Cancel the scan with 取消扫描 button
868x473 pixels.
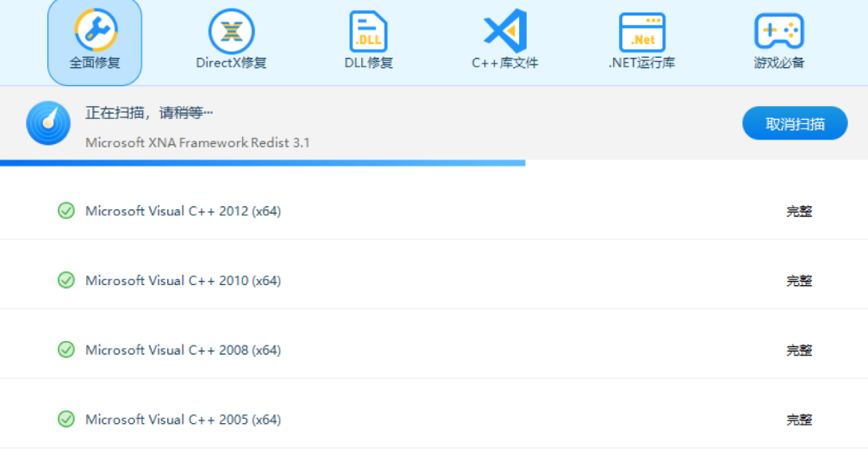795,123
